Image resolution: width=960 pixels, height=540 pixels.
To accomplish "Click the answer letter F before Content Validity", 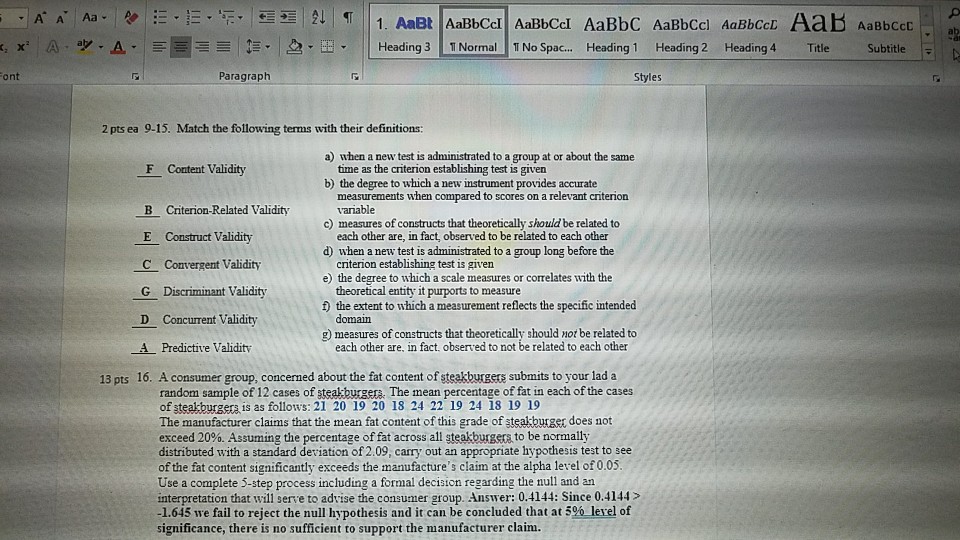I will pos(149,169).
